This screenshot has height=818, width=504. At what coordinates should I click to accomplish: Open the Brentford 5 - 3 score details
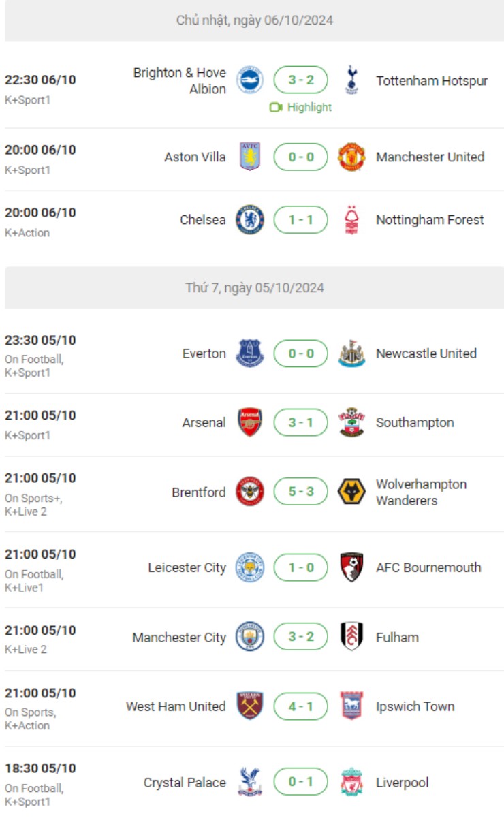pos(300,492)
